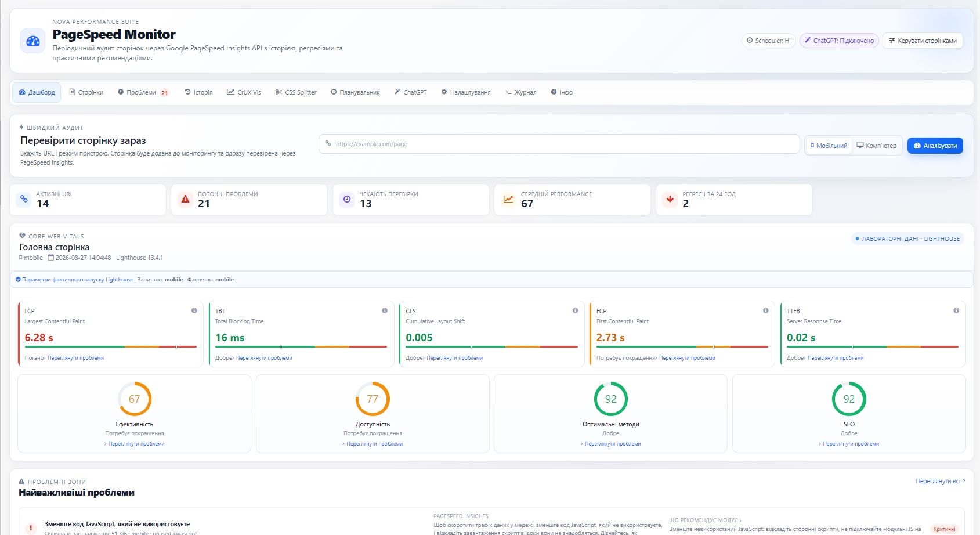Open Керувати сторінками
980x535 pixels.
click(923, 41)
